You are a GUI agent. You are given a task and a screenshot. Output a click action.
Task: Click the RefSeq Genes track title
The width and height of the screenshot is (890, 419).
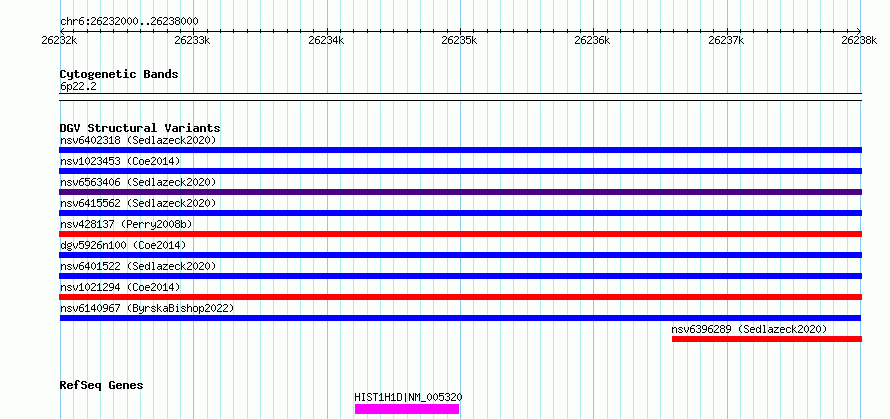[101, 386]
